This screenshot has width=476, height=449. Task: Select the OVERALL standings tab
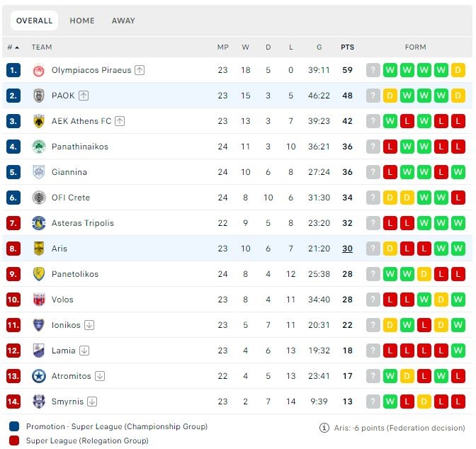coord(34,21)
